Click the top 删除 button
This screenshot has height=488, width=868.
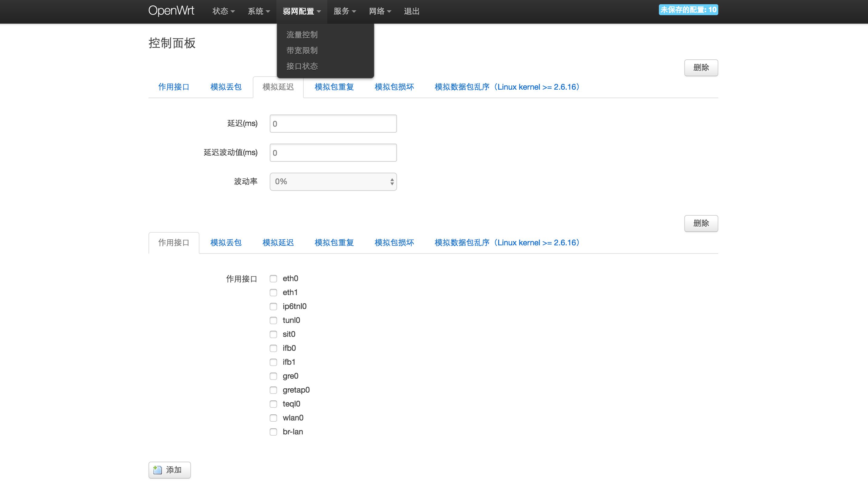pos(701,68)
